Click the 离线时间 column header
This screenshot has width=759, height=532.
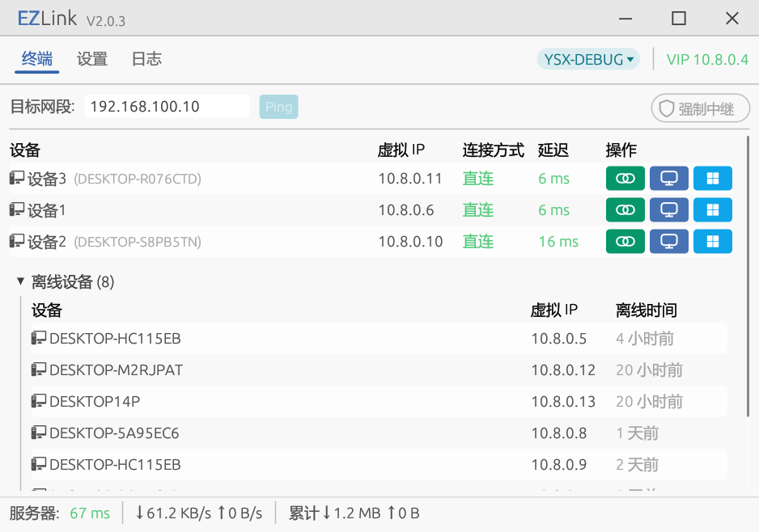(x=647, y=310)
